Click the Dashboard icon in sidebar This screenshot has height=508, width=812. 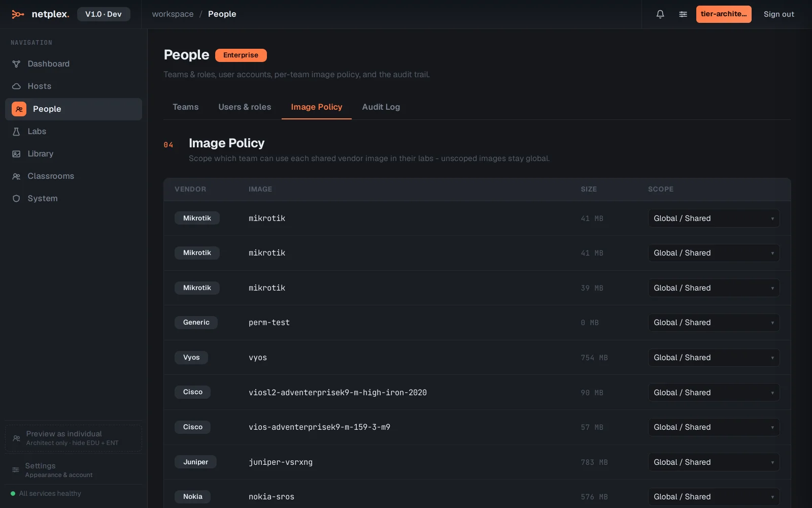click(x=16, y=64)
